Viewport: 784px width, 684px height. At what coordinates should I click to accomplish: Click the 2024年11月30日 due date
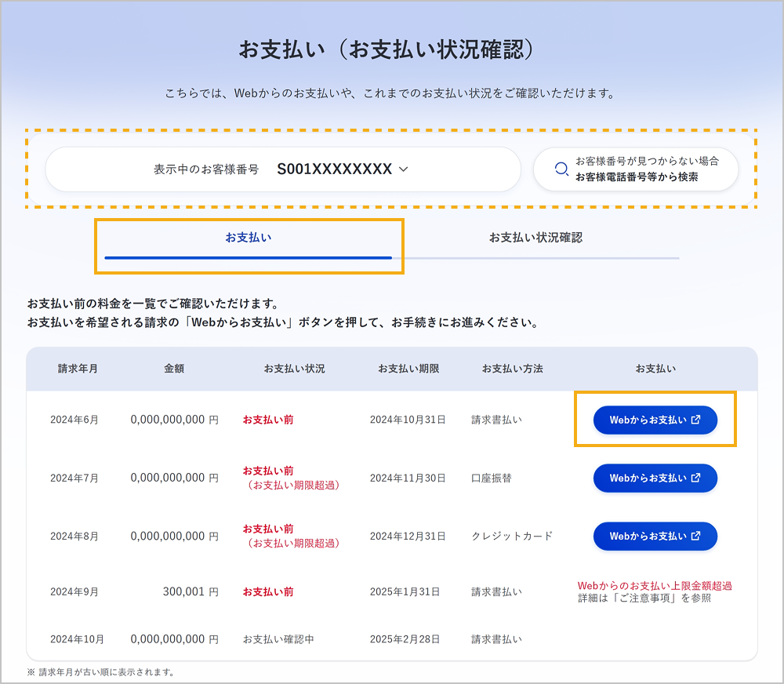tap(408, 478)
